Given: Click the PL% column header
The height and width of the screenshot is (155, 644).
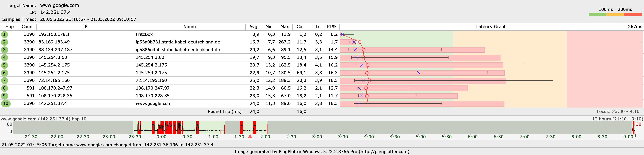Looking at the screenshot, I should pyautogui.click(x=332, y=27).
